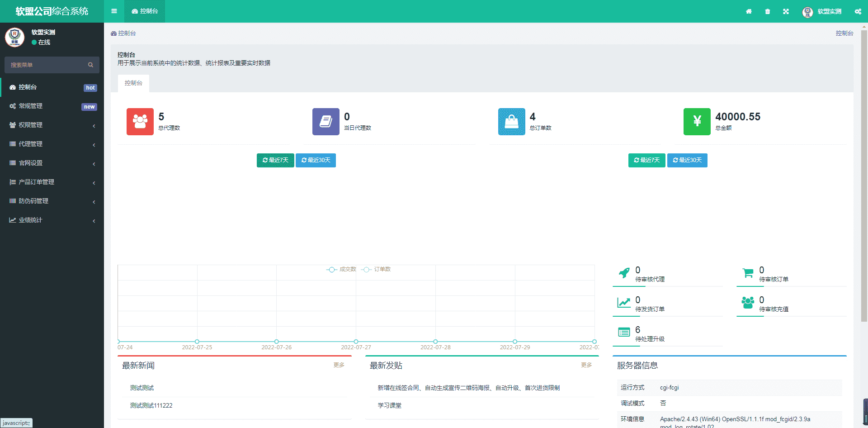868x428 pixels.
Task: Refresh left chart with 最近7天 button
Action: tap(275, 160)
